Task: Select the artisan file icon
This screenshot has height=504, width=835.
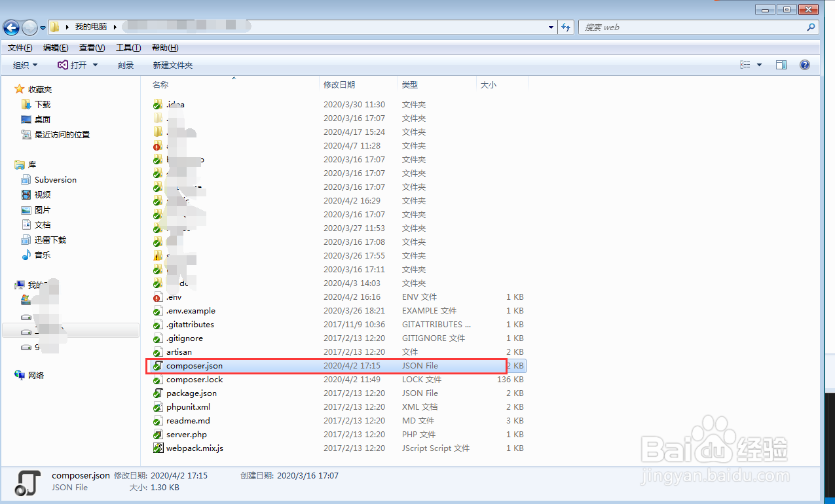Action: 157,352
